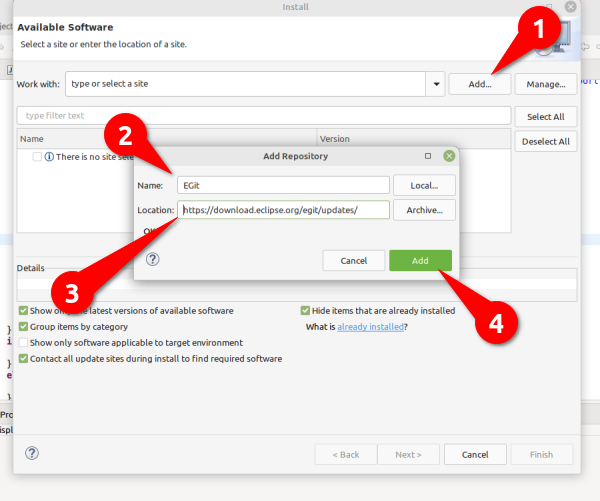Click the 'Archive...' button

424,210
